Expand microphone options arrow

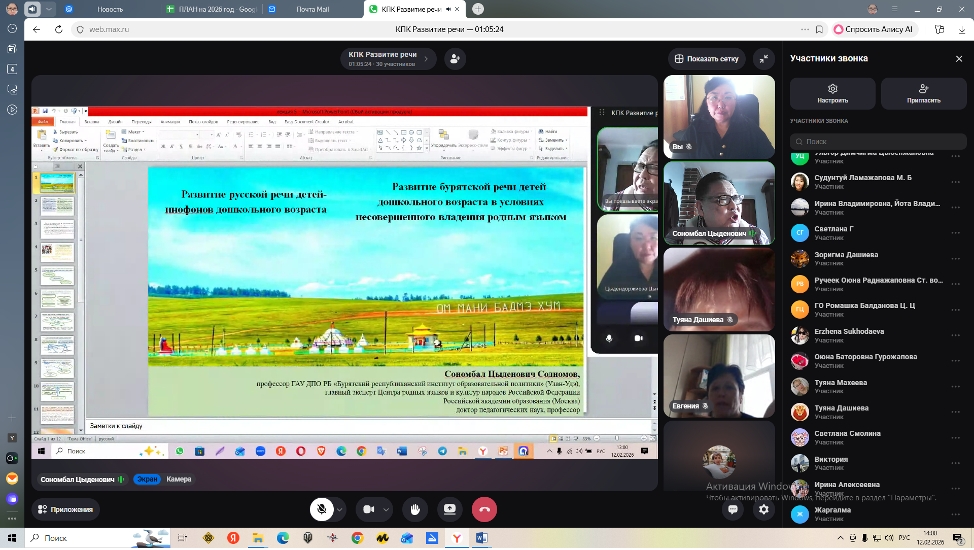[340, 509]
